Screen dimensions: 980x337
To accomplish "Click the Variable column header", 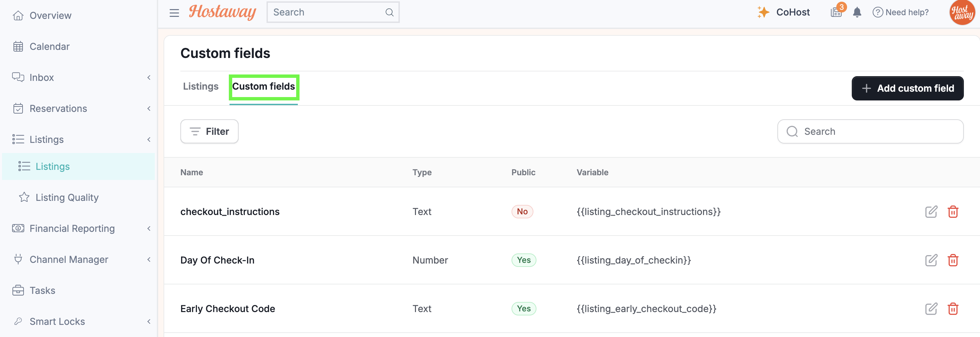I will pos(592,173).
